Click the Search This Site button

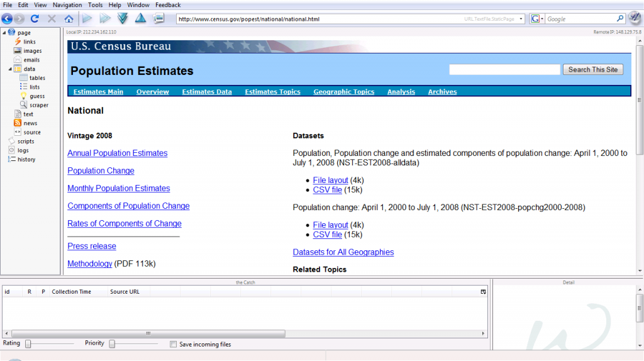(x=592, y=70)
